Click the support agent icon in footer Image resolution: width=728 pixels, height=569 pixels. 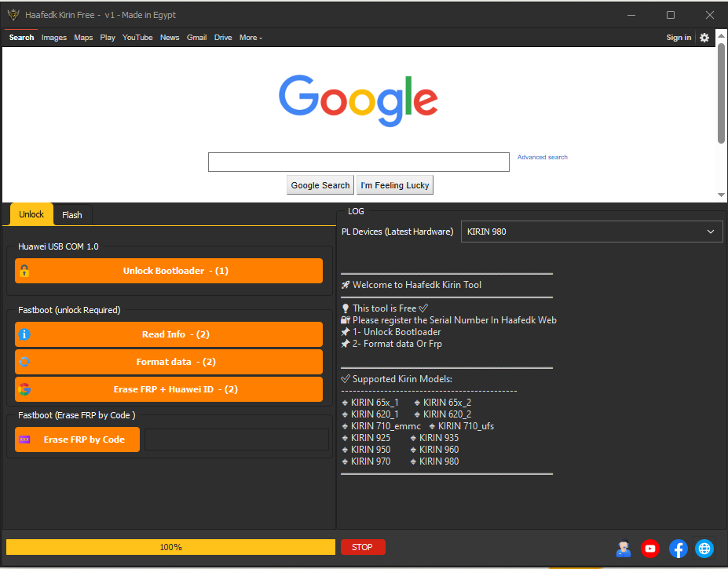(624, 549)
